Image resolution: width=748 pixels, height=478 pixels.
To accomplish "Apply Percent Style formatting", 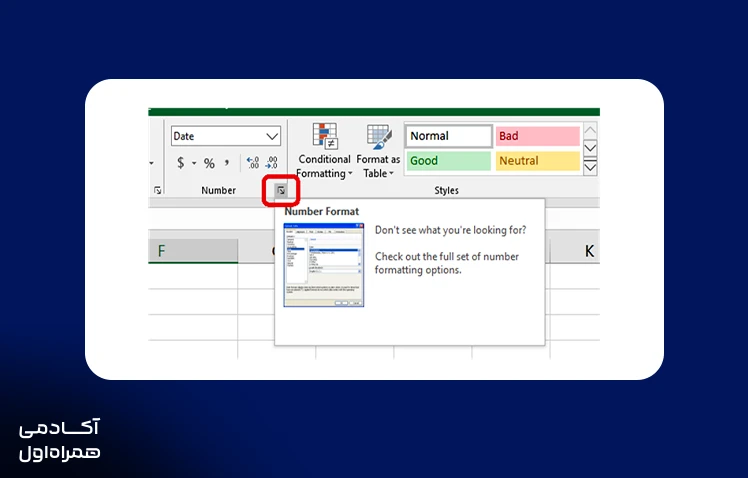I will (x=209, y=164).
